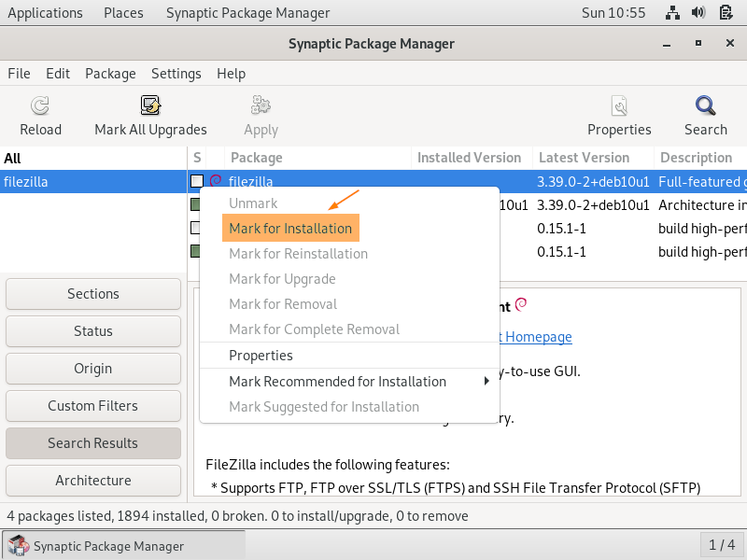Open the Places system menu

(123, 13)
